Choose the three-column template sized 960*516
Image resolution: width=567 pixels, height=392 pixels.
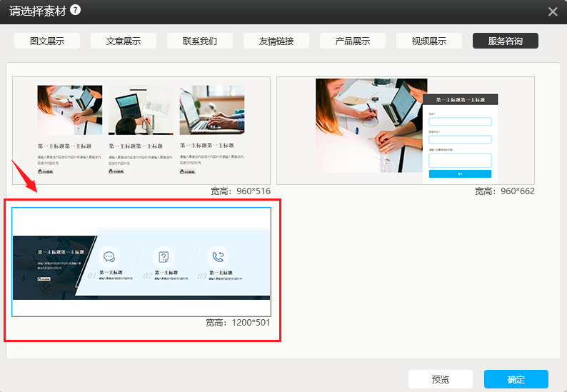(141, 131)
